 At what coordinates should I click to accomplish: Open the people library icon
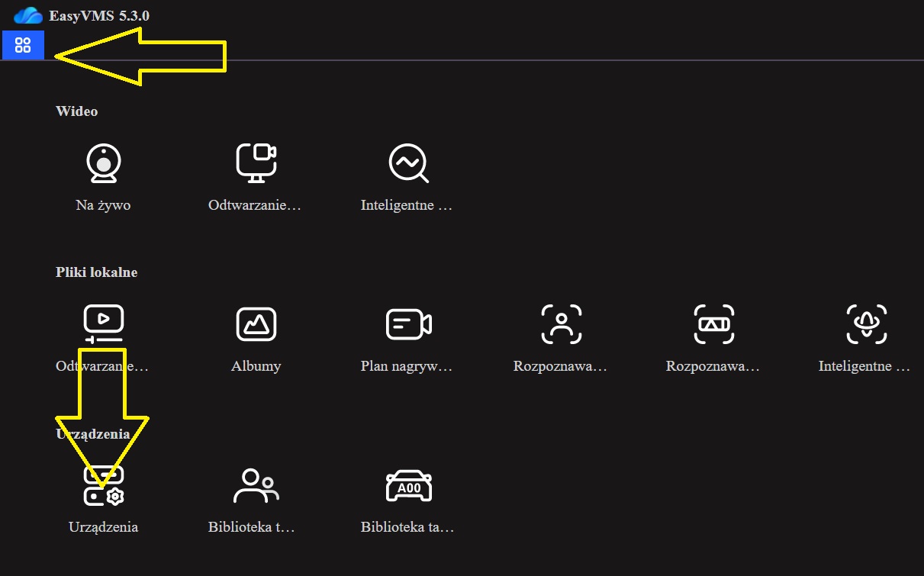256,485
